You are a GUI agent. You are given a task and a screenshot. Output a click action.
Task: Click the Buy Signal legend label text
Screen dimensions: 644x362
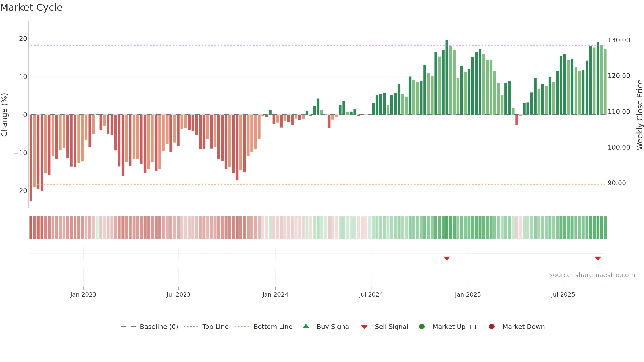coord(334,327)
